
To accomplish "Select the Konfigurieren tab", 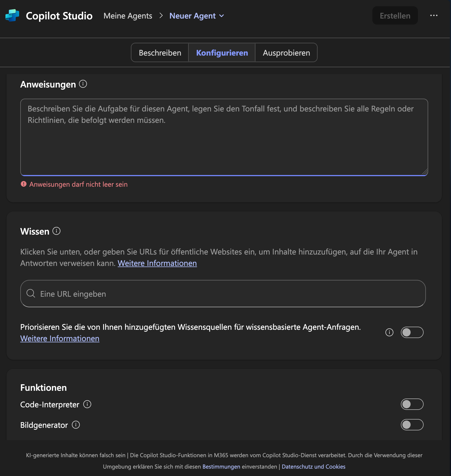I will 222,53.
